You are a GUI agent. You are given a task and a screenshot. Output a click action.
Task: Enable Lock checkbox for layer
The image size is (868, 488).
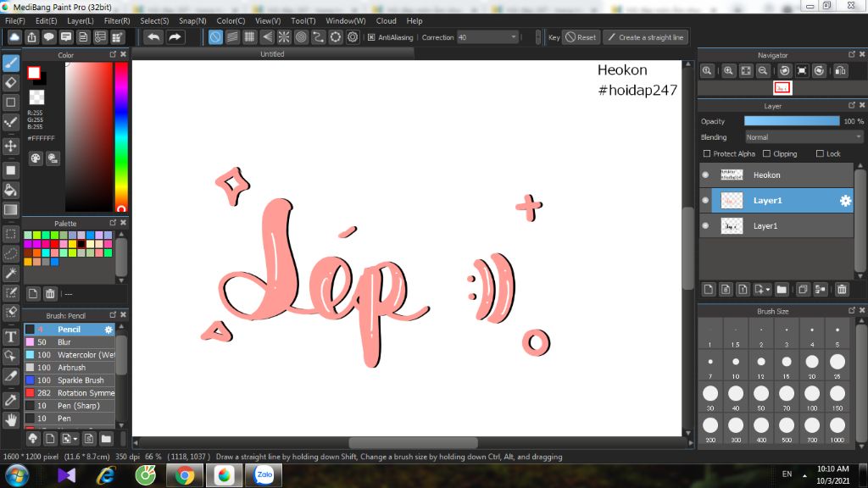(820, 153)
